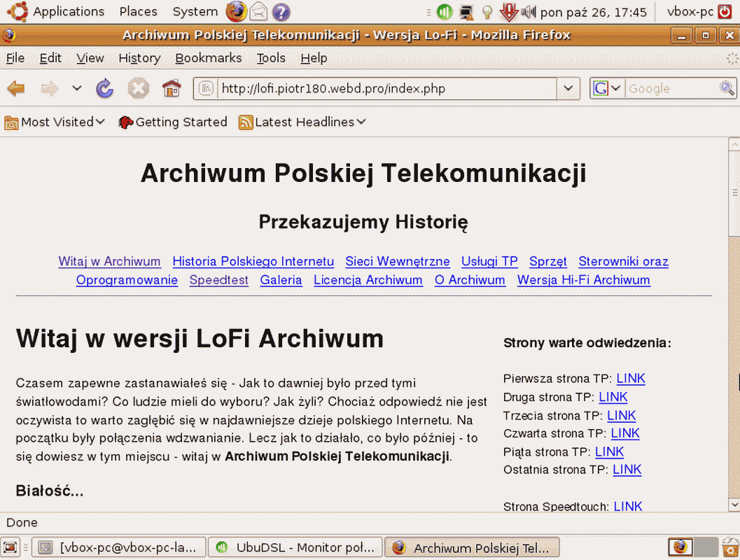This screenshot has height=560, width=740.
Task: Open LINK next to Ostatnia strona TP
Action: click(627, 470)
